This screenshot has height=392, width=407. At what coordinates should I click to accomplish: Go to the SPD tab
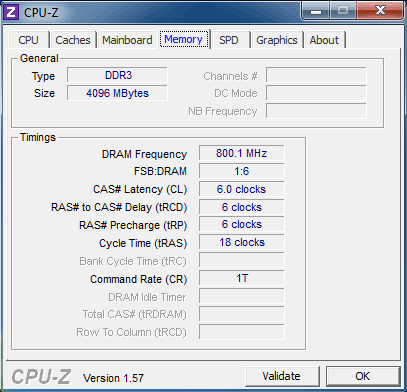229,40
